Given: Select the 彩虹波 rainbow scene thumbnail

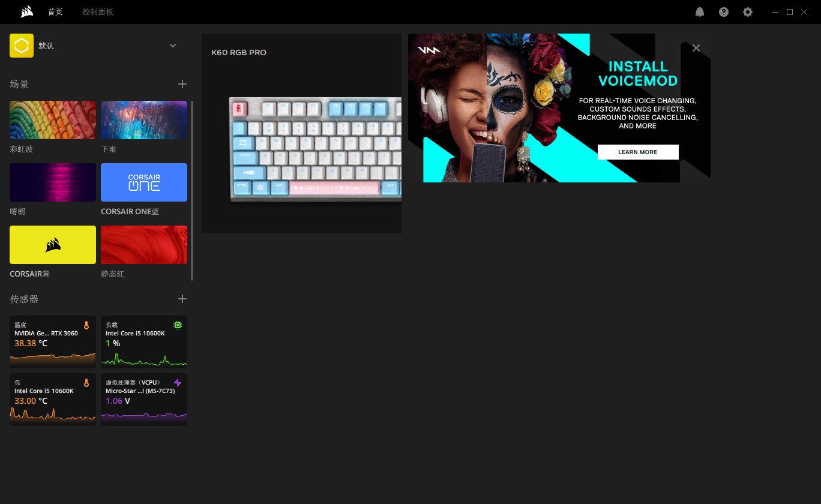Looking at the screenshot, I should [x=53, y=120].
